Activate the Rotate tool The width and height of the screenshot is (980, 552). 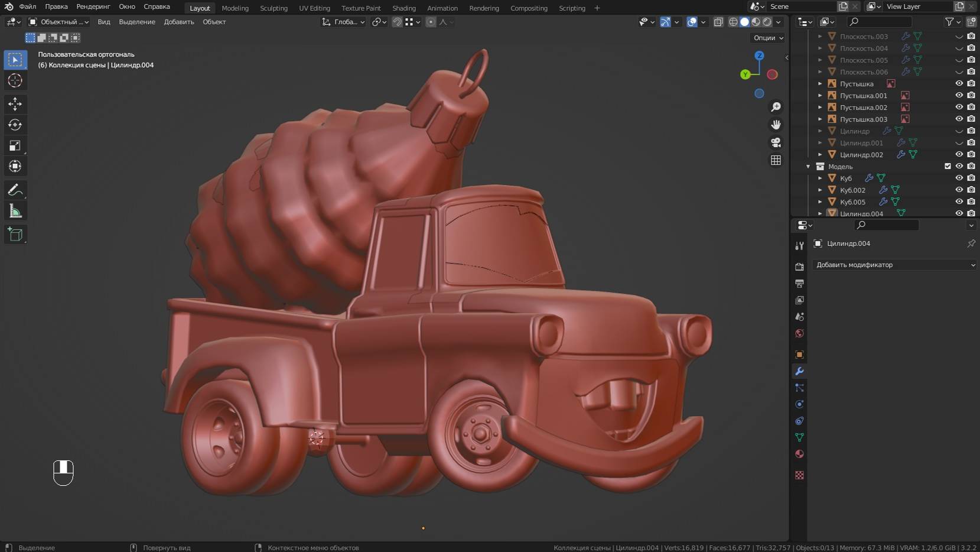pos(15,125)
